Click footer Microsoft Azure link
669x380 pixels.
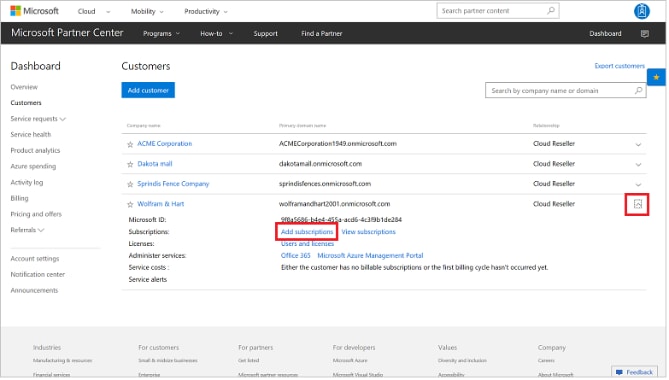point(351,361)
